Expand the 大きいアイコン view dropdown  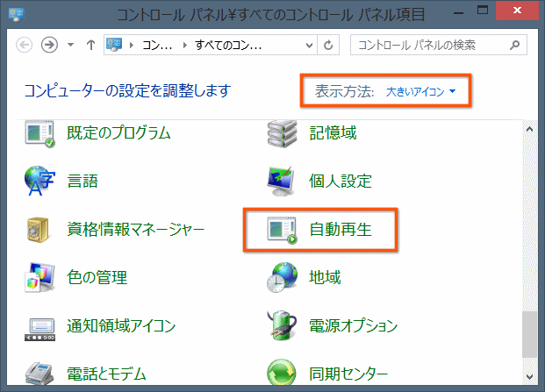coord(421,91)
